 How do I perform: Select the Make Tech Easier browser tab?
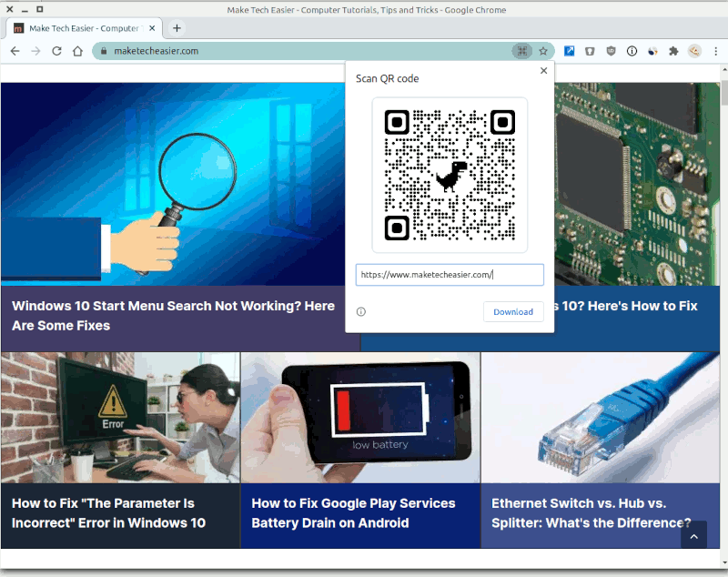[82, 27]
